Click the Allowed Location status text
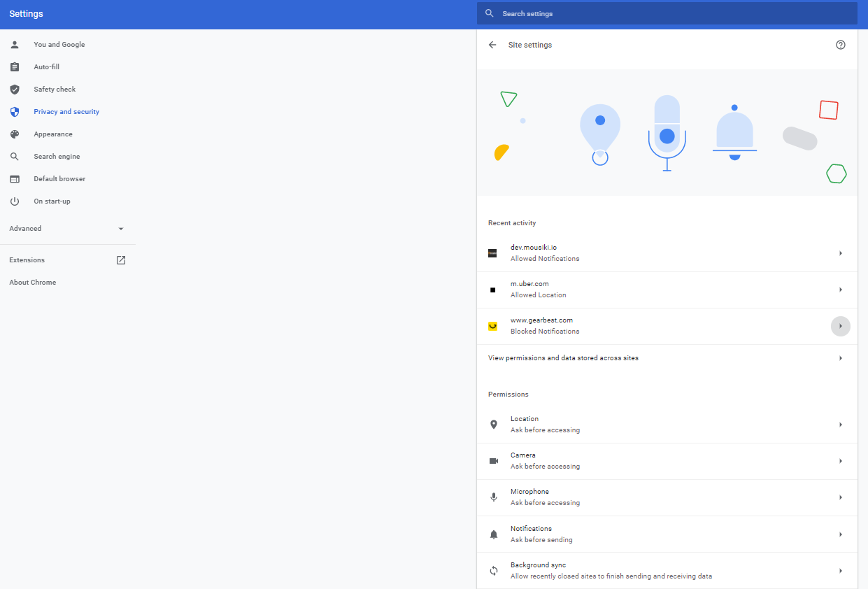Image resolution: width=868 pixels, height=589 pixels. click(539, 295)
